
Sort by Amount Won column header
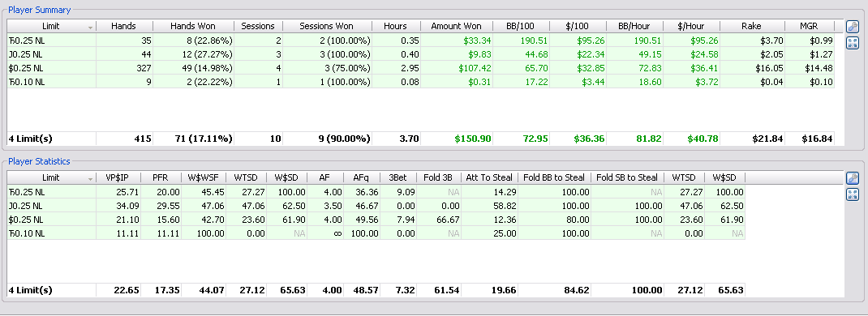[x=456, y=26]
